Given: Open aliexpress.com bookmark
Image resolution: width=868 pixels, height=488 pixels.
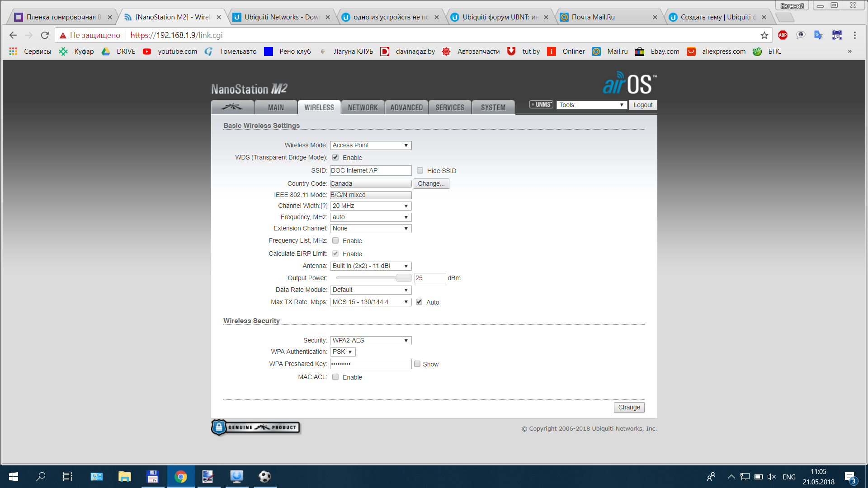Looking at the screenshot, I should 716,52.
